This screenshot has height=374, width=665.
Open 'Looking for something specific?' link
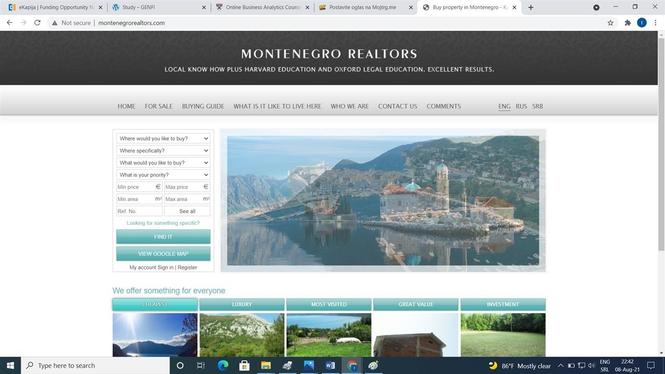tap(163, 223)
